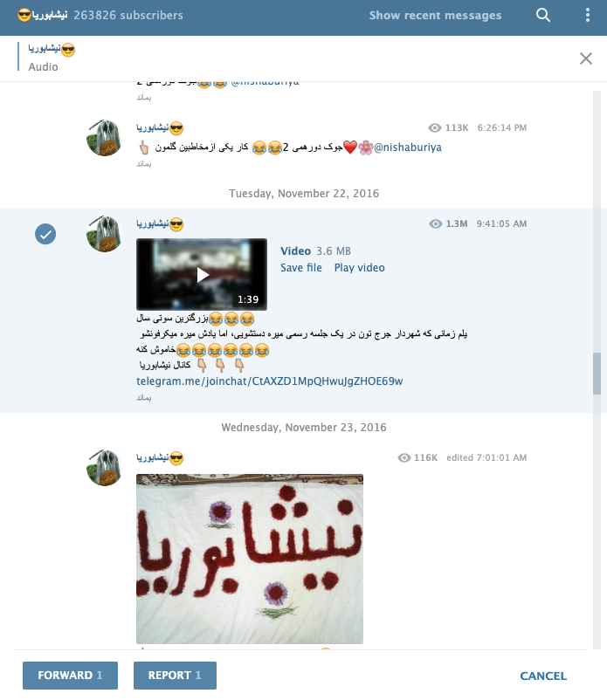Forward the selected message
The width and height of the screenshot is (607, 700).
pyautogui.click(x=70, y=675)
